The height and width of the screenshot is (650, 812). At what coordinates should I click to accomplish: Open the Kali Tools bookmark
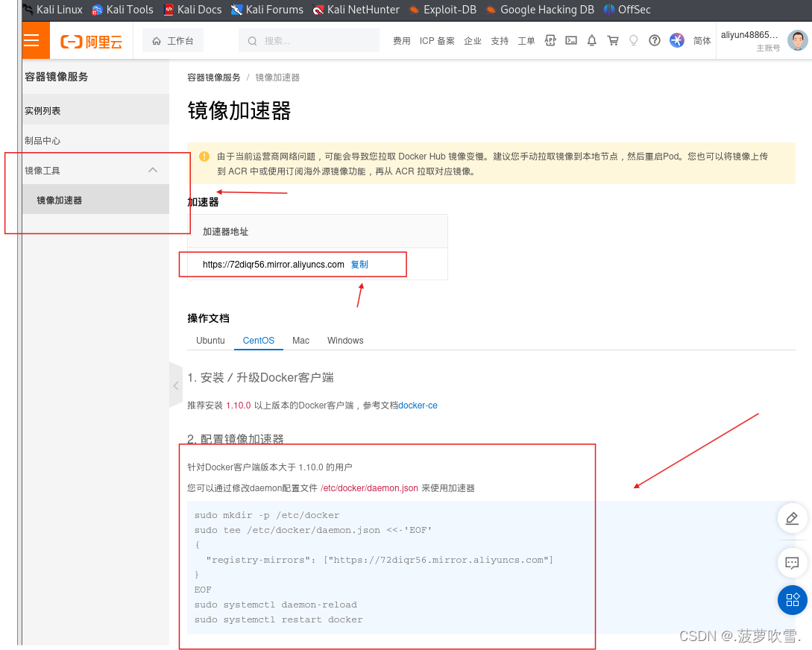[123, 9]
